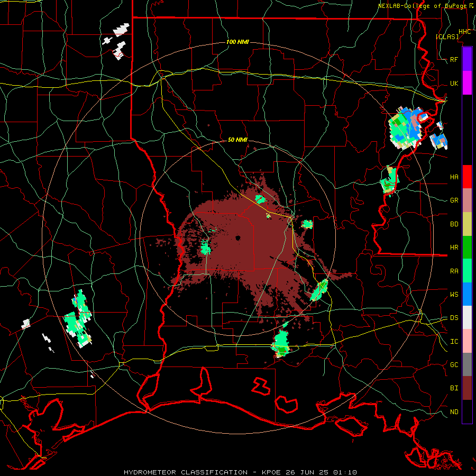The image size is (476, 476).
Task: Click the white DS legend swatch
Action: pos(467,317)
